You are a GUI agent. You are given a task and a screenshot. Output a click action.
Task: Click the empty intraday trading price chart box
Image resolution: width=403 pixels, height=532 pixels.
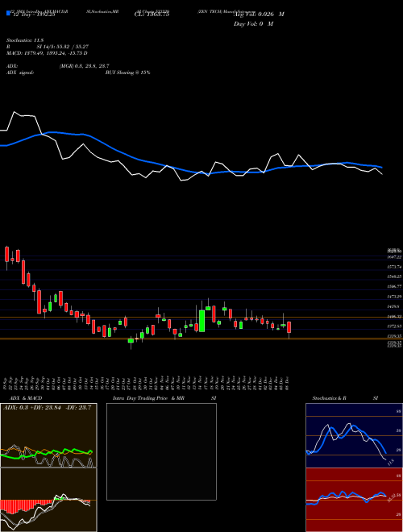(161, 451)
